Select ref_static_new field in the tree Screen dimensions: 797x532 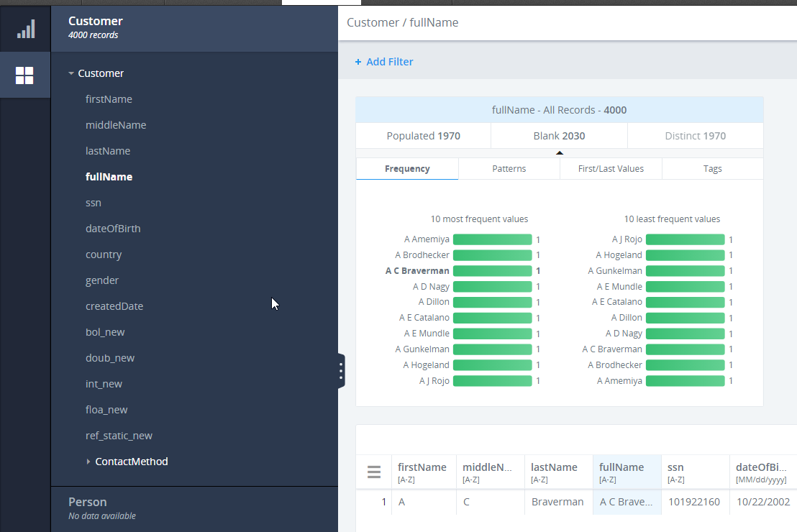pyautogui.click(x=119, y=436)
